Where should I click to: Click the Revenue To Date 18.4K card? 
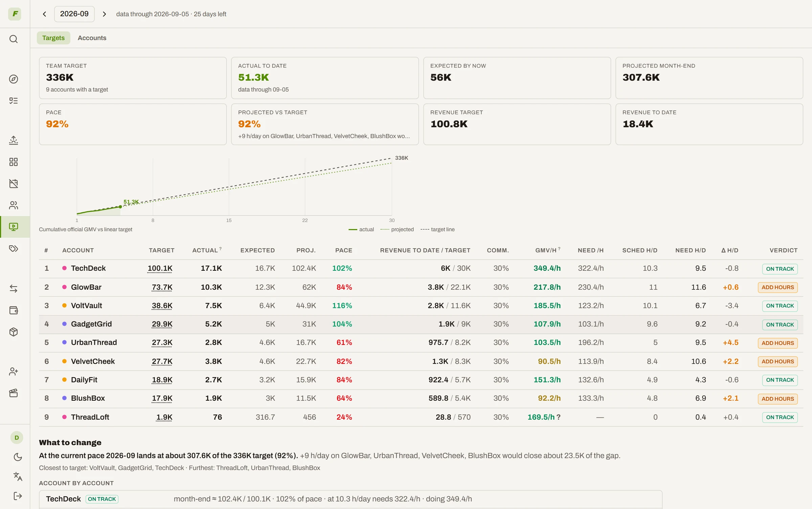click(709, 124)
